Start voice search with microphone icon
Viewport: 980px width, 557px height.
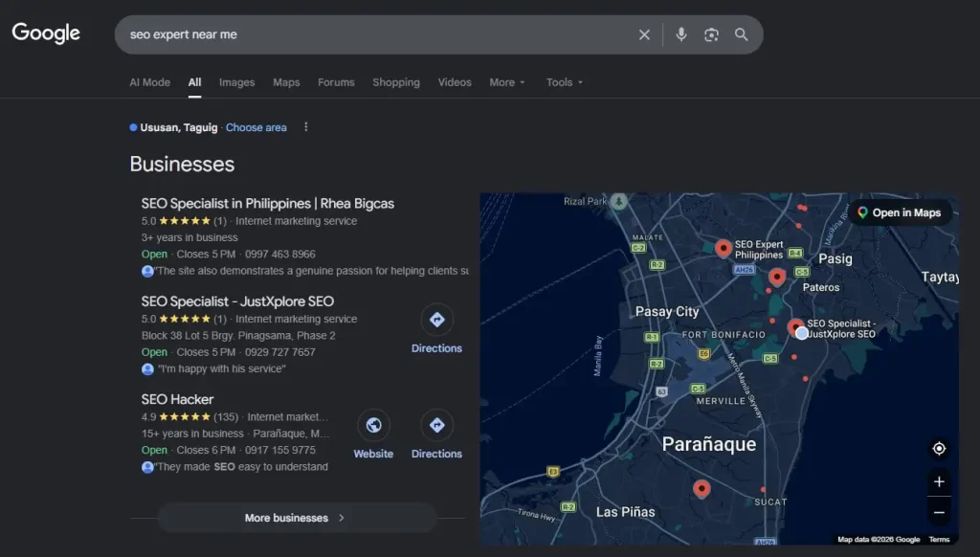coord(681,34)
